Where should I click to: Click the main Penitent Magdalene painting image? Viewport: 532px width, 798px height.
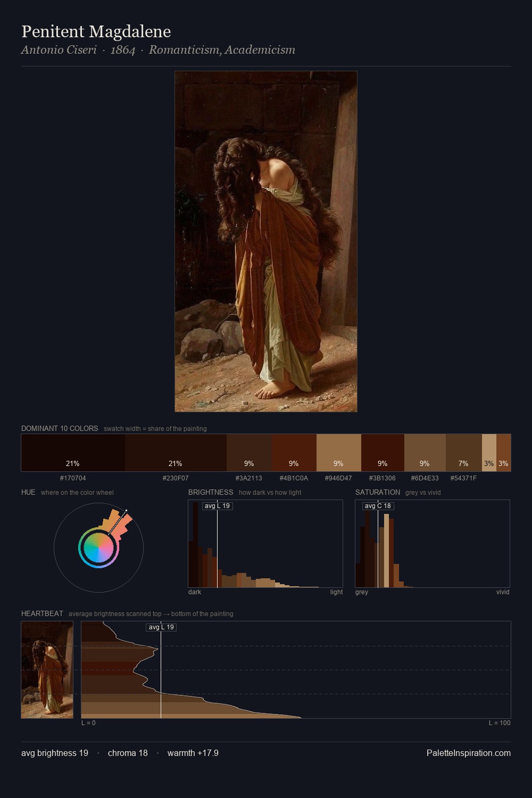click(x=266, y=242)
